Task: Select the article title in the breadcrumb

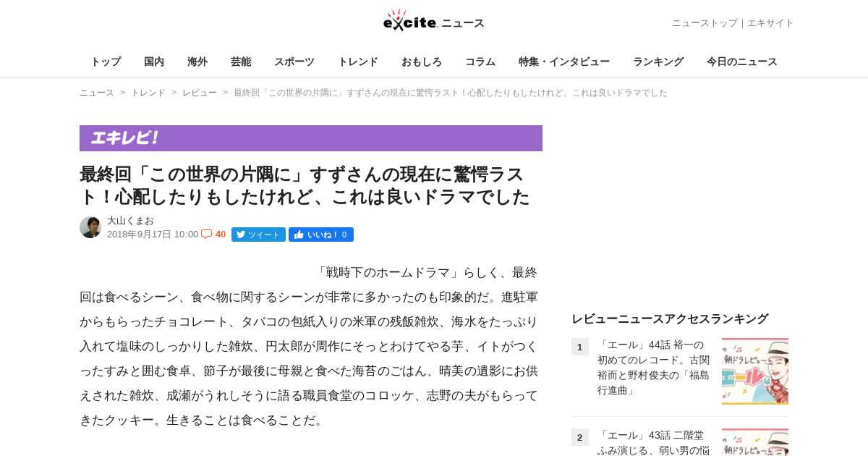Action: (451, 93)
